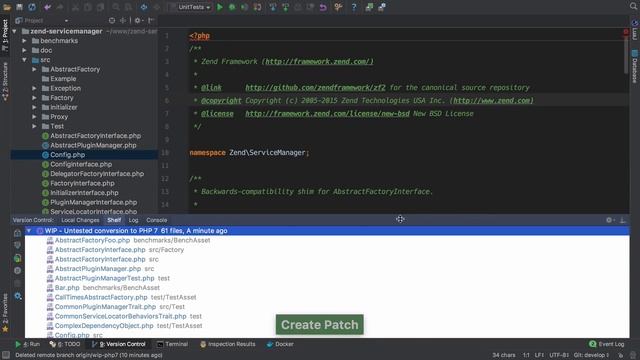Viewport: 640px width, 360px height.
Task: Select CommonPluginManagerTrait.php in shelved files
Action: [105, 307]
